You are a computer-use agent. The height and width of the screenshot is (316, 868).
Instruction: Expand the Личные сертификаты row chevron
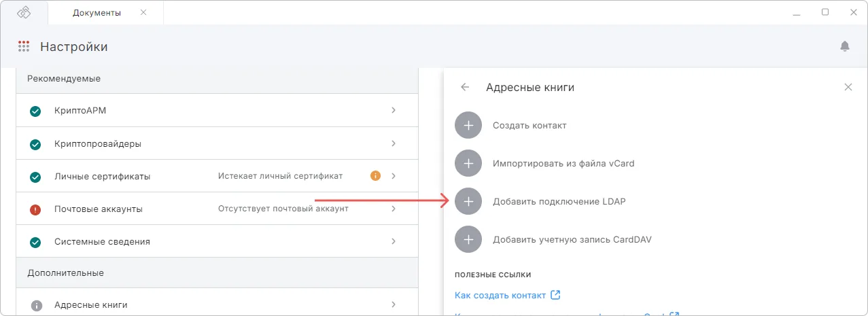click(394, 176)
